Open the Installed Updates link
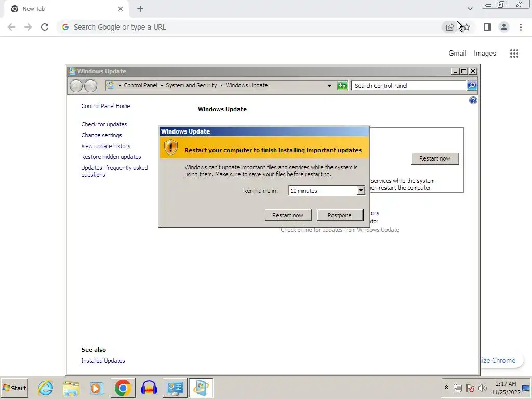Screen dimensions: 532x399 (x=103, y=361)
